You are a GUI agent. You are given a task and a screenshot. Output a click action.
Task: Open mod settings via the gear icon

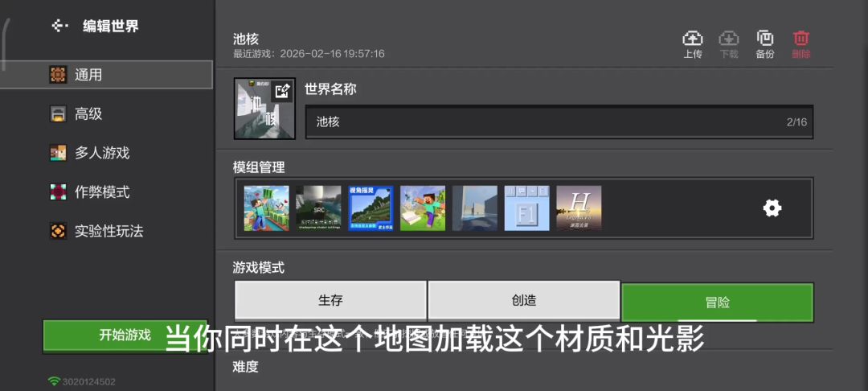(772, 208)
